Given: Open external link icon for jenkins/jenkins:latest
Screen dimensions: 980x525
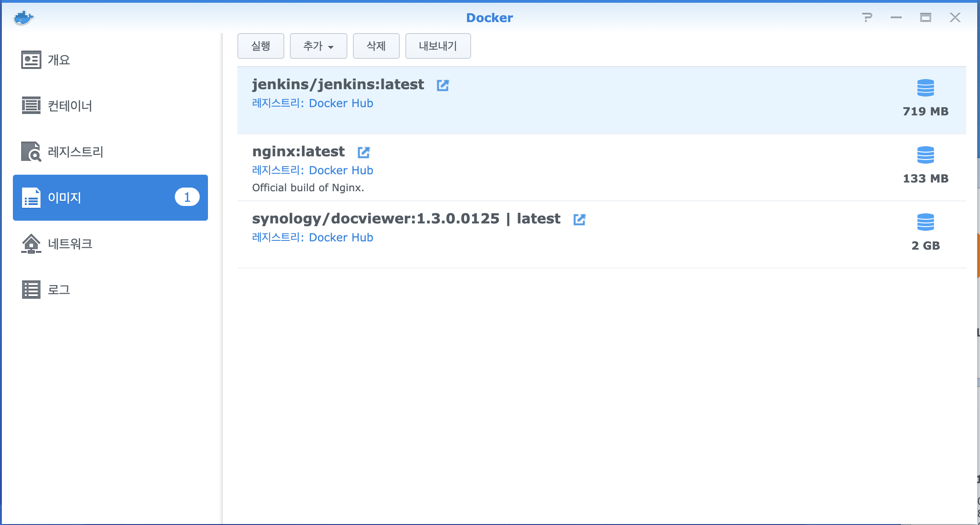Looking at the screenshot, I should (x=443, y=85).
